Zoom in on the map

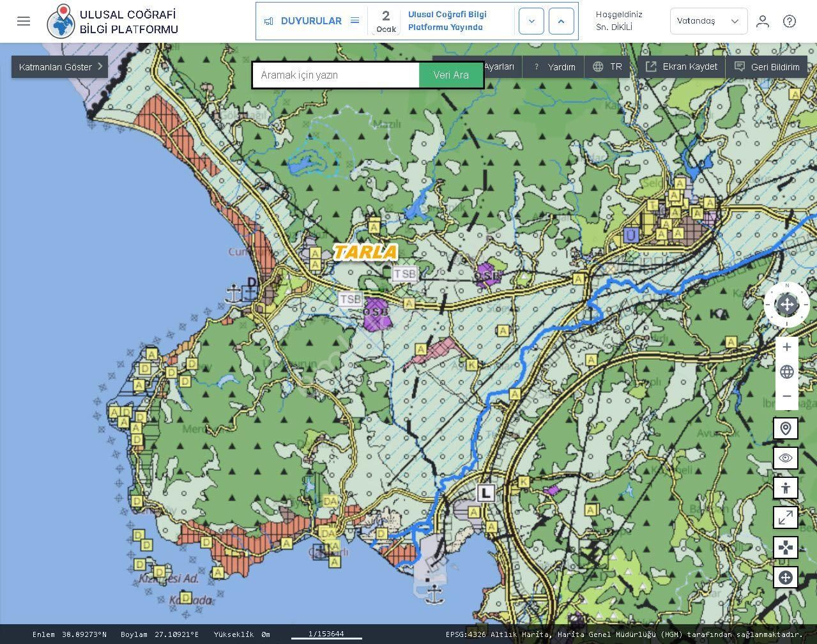point(786,348)
